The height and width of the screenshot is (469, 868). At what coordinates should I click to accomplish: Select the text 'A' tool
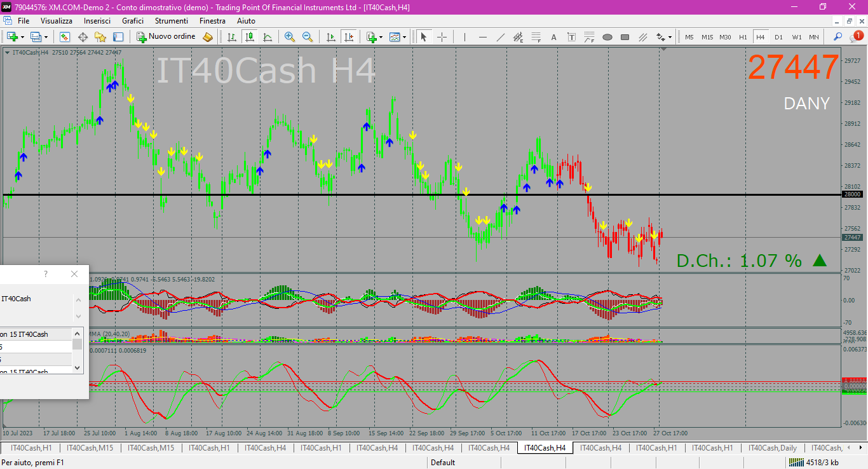click(x=553, y=37)
